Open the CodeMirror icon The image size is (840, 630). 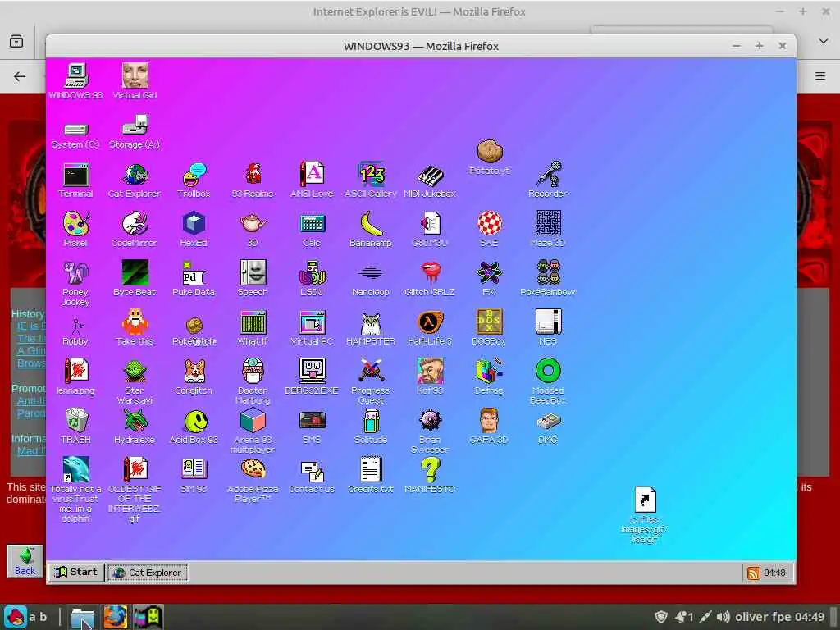(x=135, y=224)
